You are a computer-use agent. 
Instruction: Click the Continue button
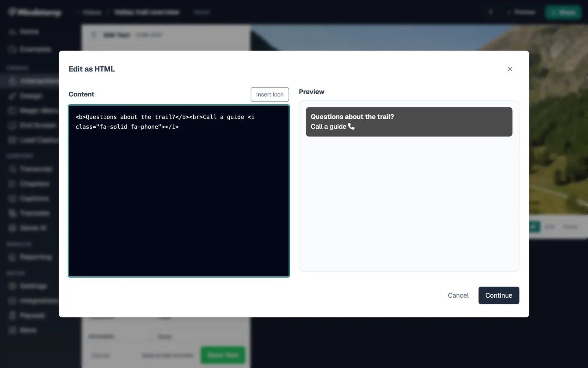pos(499,296)
